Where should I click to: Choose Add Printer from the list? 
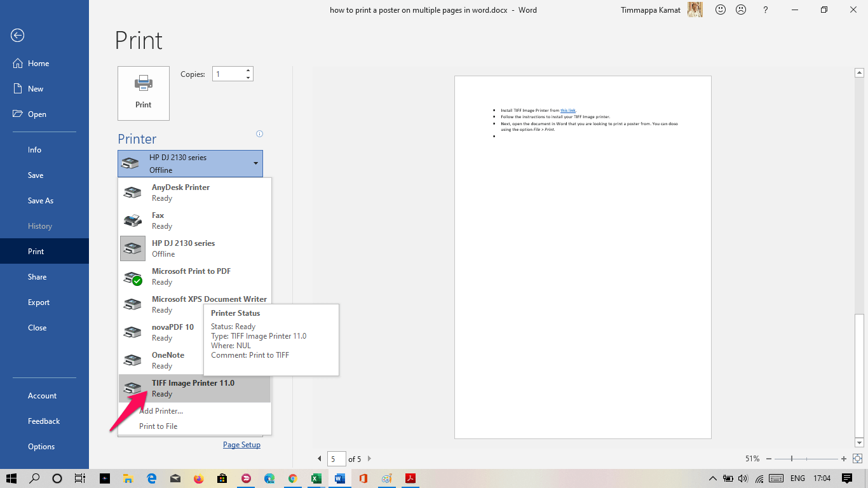pyautogui.click(x=161, y=410)
